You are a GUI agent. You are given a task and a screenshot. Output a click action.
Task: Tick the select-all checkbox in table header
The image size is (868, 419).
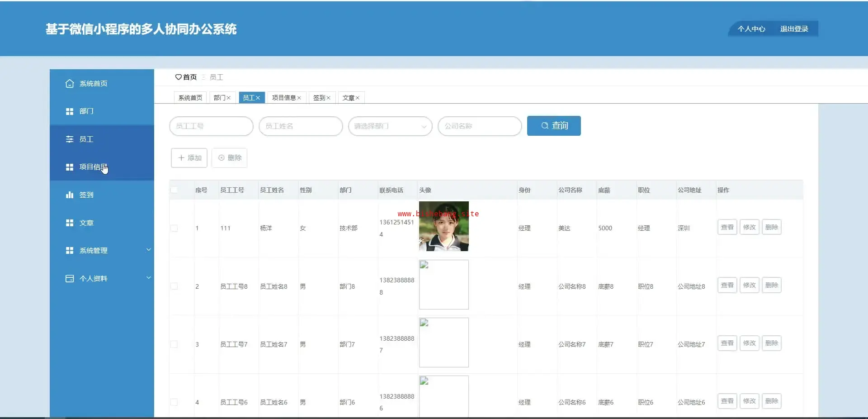point(174,190)
